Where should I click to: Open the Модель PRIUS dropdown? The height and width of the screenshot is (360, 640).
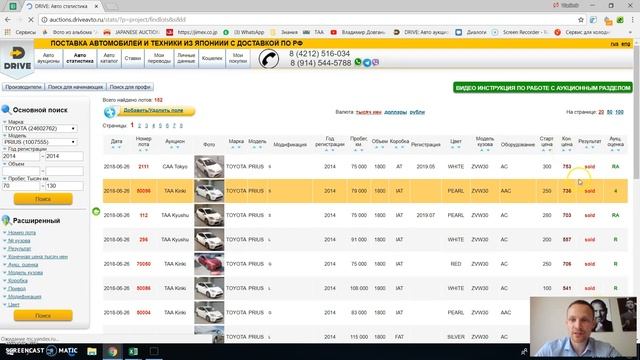coord(40,142)
